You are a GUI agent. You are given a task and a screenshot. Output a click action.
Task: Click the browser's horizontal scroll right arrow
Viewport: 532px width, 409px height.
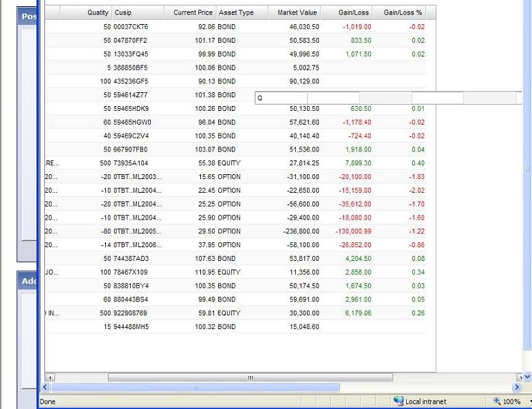pos(518,388)
